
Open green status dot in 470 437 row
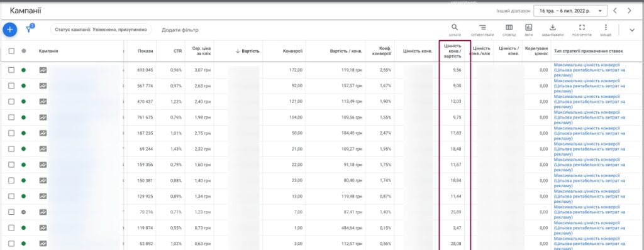click(23, 101)
